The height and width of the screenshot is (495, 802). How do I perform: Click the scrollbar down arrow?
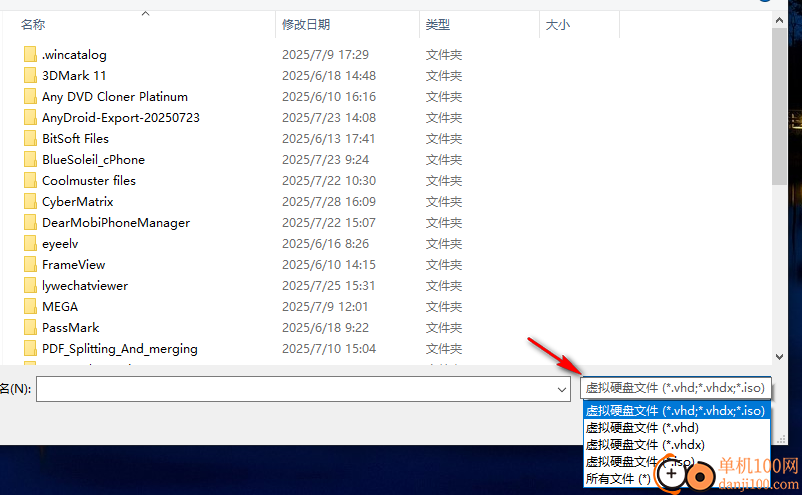779,356
